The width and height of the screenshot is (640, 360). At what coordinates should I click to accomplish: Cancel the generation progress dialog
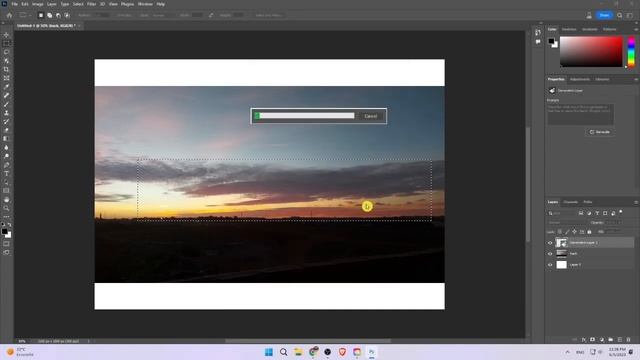click(371, 116)
